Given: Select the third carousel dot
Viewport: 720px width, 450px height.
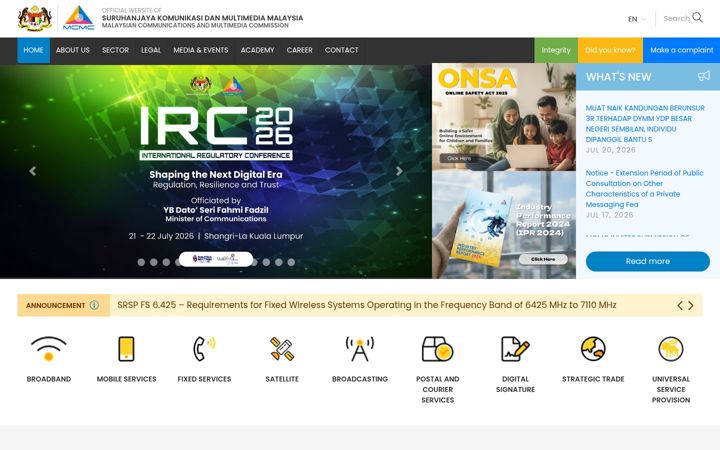Looking at the screenshot, I should click(166, 262).
